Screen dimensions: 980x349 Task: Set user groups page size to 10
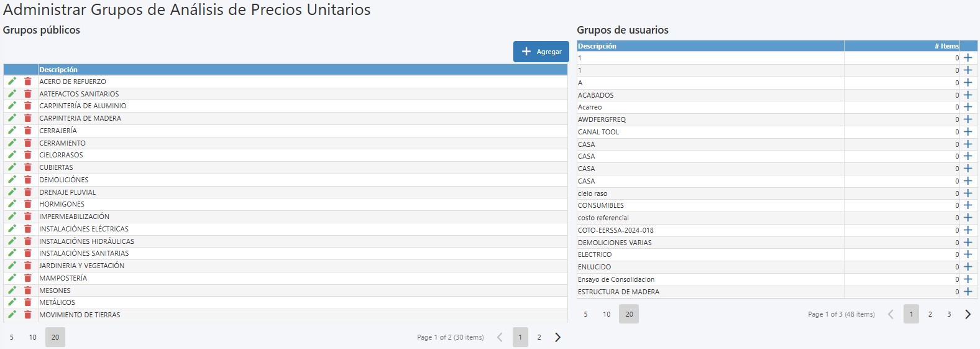pos(607,314)
